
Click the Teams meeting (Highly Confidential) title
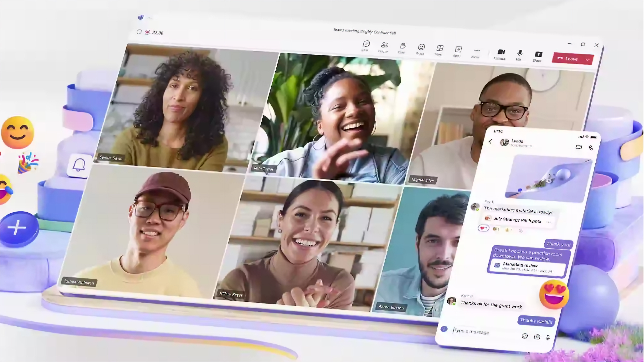tap(364, 31)
